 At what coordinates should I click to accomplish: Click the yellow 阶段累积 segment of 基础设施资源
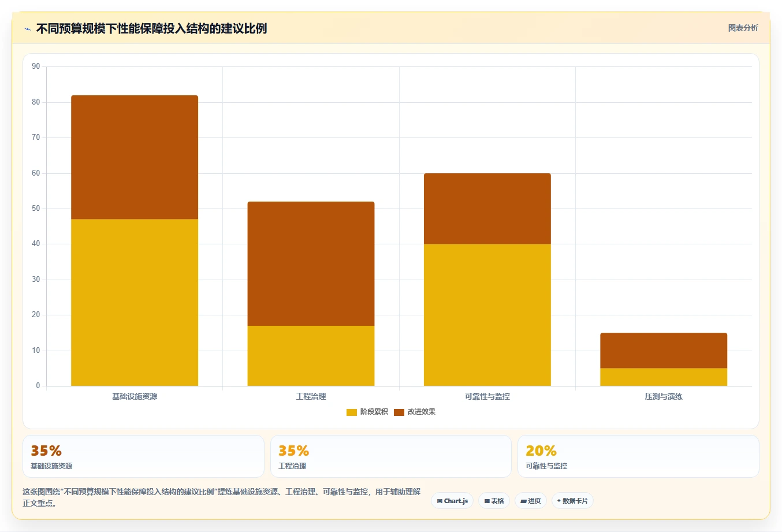point(135,302)
